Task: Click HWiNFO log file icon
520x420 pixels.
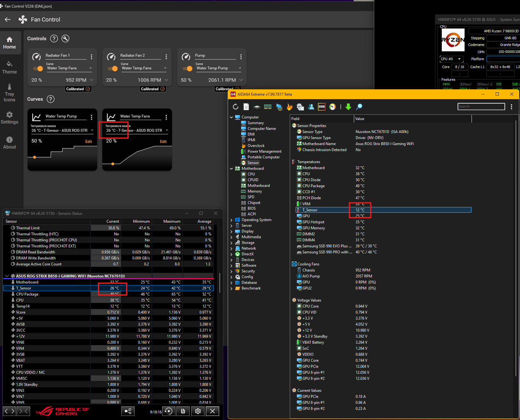Action: pyautogui.click(x=183, y=411)
